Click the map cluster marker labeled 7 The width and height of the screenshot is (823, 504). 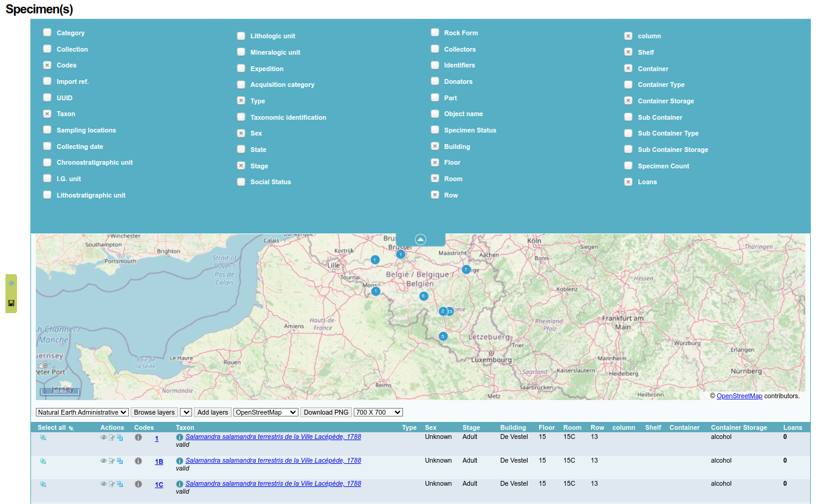(x=466, y=269)
